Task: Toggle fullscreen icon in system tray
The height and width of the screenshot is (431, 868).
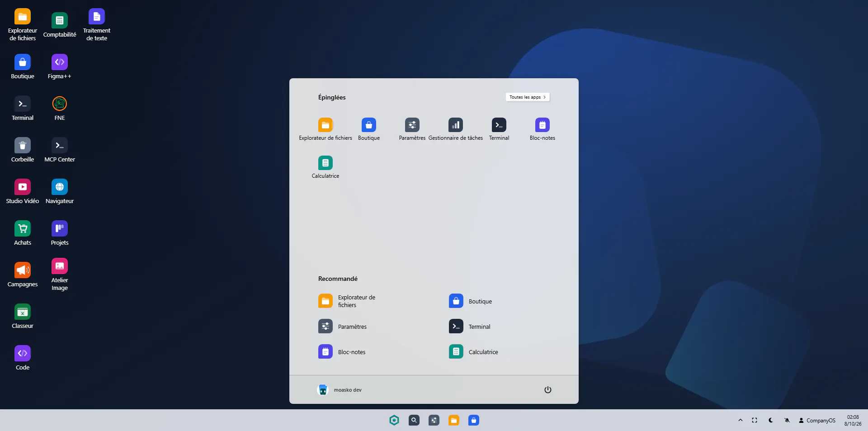Action: click(755, 420)
